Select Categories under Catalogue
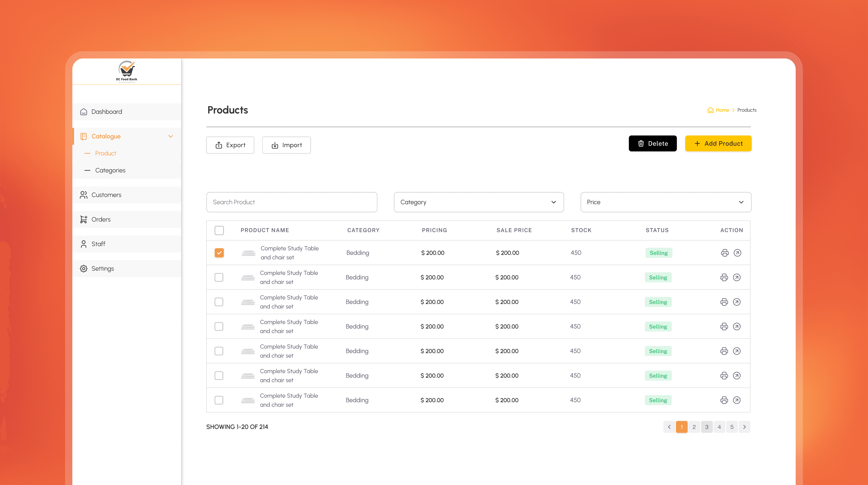This screenshot has height=485, width=868. click(110, 170)
